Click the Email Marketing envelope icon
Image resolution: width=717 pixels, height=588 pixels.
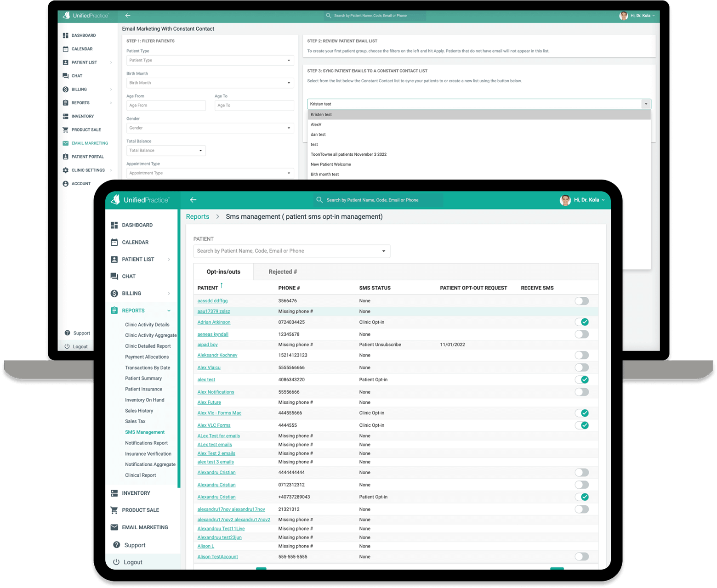pos(114,527)
